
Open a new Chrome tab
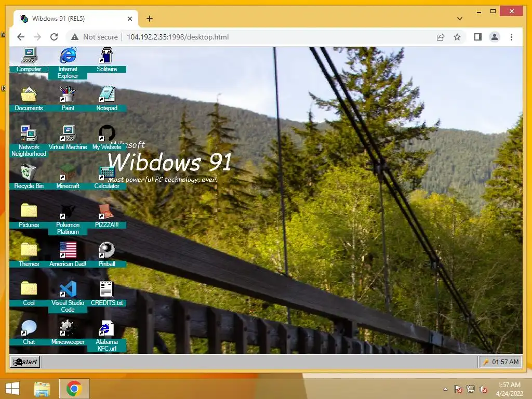point(150,19)
